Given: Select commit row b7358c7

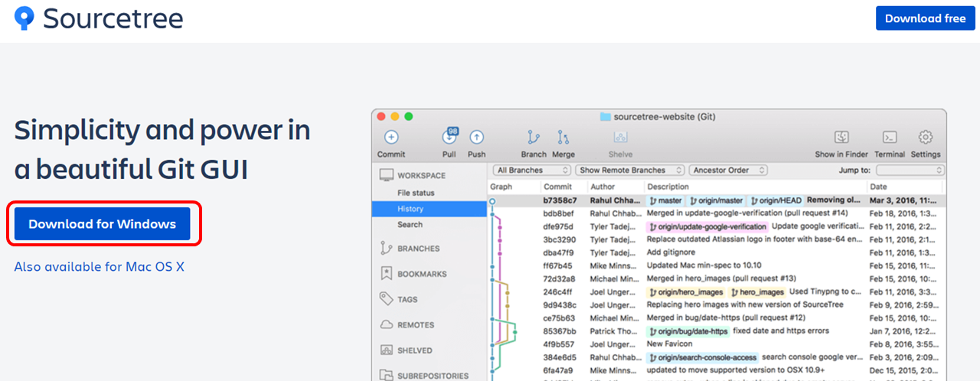Looking at the screenshot, I should click(x=717, y=200).
